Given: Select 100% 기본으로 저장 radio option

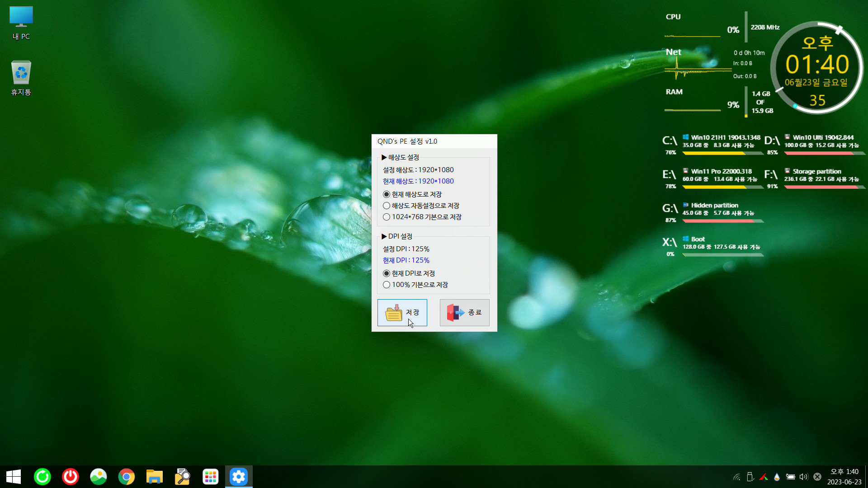Looking at the screenshot, I should point(415,285).
